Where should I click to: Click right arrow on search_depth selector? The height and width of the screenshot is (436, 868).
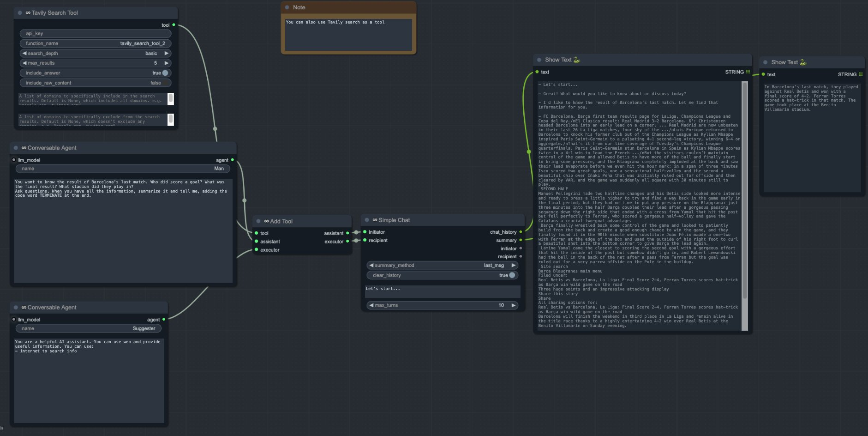(x=167, y=54)
